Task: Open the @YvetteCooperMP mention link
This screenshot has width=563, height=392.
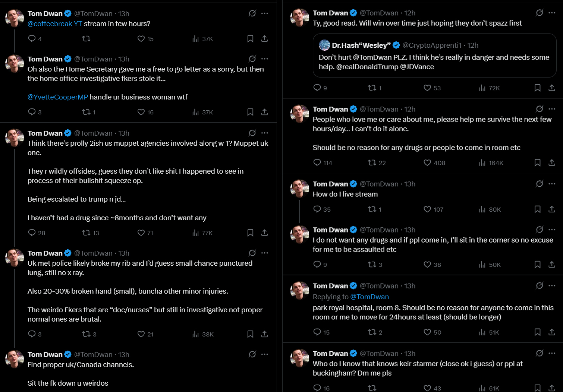Action: 58,97
